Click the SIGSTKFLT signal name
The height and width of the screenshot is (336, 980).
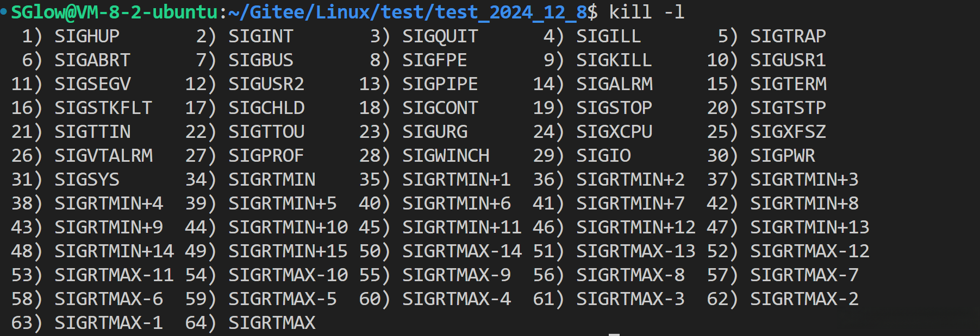click(103, 108)
